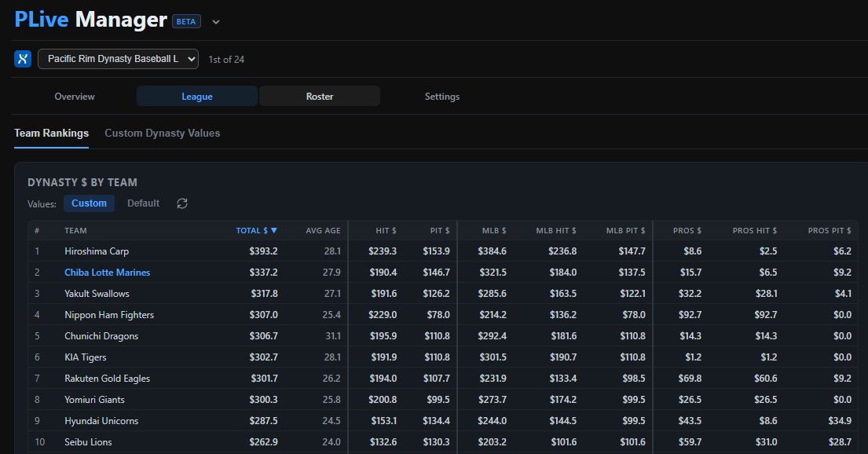Click the 31.1 average age cell

coord(333,336)
